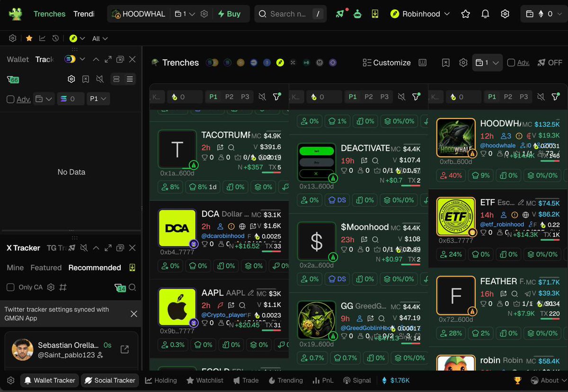The width and height of the screenshot is (568, 392).
Task: Open the P1 dropdown in Wallet Tracker
Action: 99,99
